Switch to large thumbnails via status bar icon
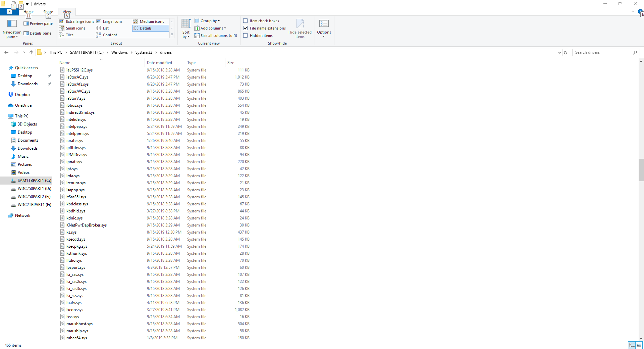This screenshot has height=349, width=644. tap(639, 345)
